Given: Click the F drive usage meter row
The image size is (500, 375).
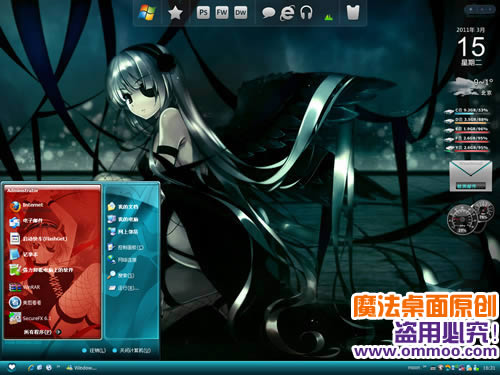Looking at the screenshot, I should click(x=468, y=139).
